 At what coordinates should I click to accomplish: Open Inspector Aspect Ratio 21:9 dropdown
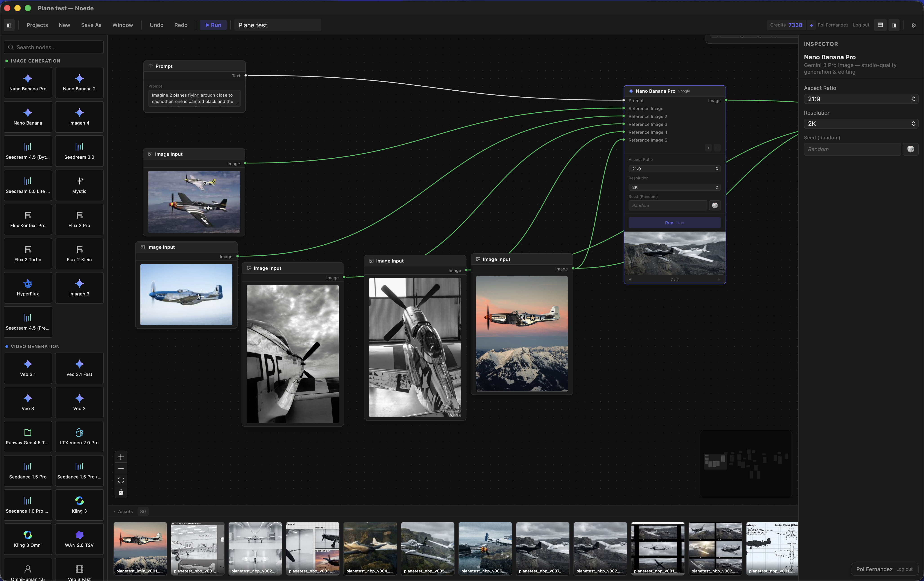(861, 99)
